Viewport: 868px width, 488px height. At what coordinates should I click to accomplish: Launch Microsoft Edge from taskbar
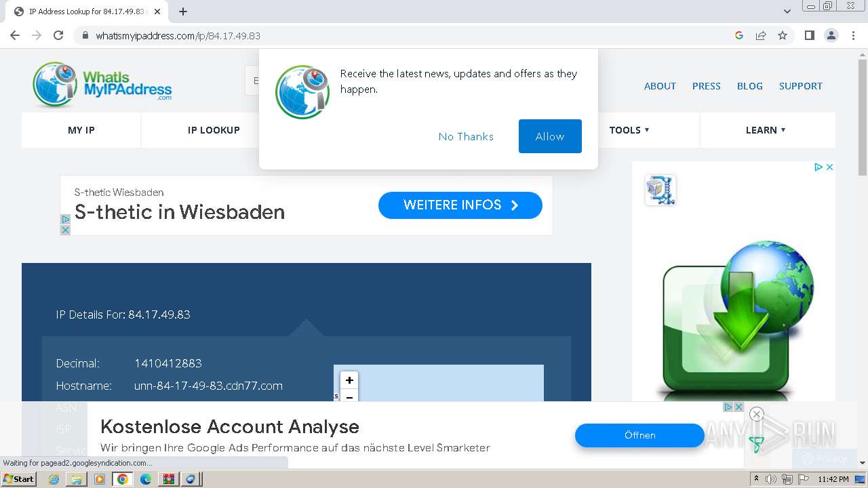(x=146, y=479)
